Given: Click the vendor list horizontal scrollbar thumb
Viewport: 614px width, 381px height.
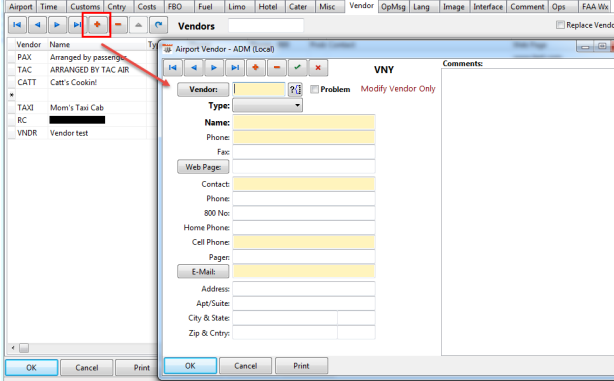Looking at the screenshot, I should click(24, 348).
